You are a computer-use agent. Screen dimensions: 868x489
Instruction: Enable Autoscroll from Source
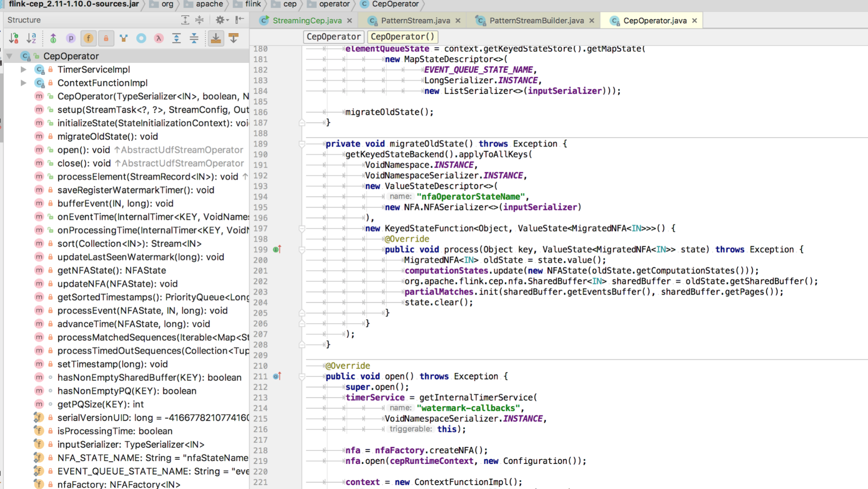click(233, 39)
